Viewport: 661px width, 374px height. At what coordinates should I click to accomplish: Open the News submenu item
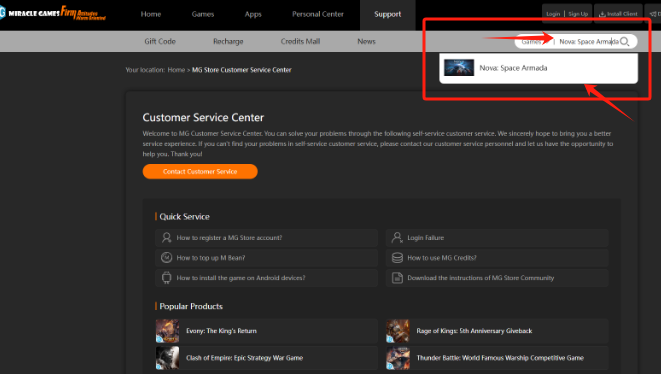pyautogui.click(x=366, y=41)
